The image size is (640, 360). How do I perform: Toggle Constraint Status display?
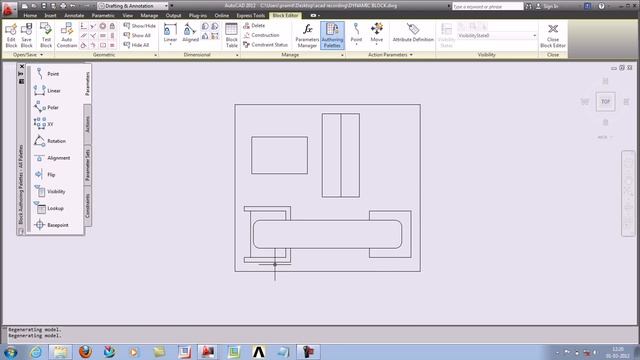point(266,44)
